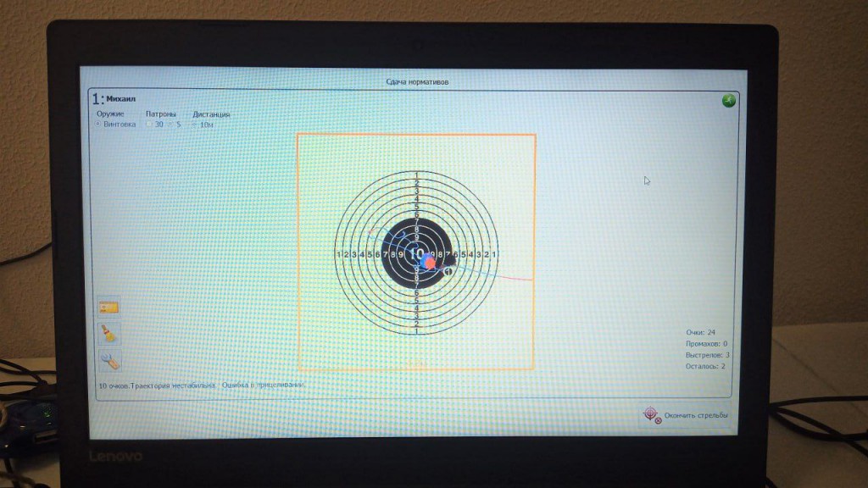Click the shooting target center 10
Screen dimensions: 868x488
point(415,254)
